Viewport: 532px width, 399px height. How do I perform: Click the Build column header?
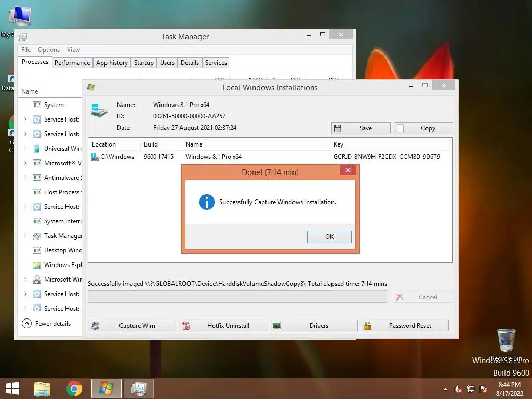[x=161, y=144]
